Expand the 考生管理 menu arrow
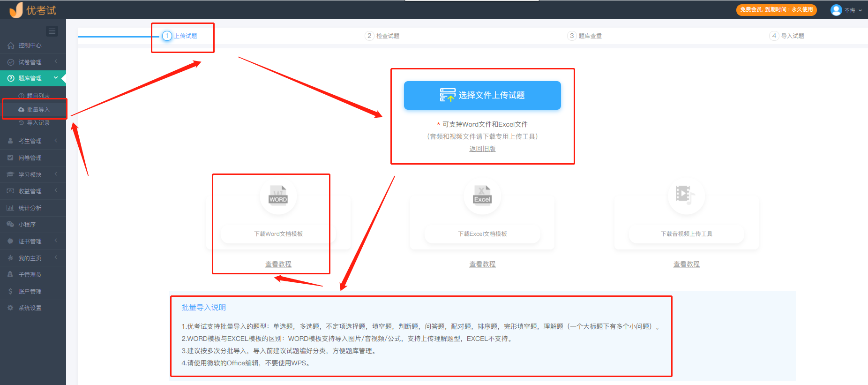This screenshot has height=385, width=868. tap(56, 140)
